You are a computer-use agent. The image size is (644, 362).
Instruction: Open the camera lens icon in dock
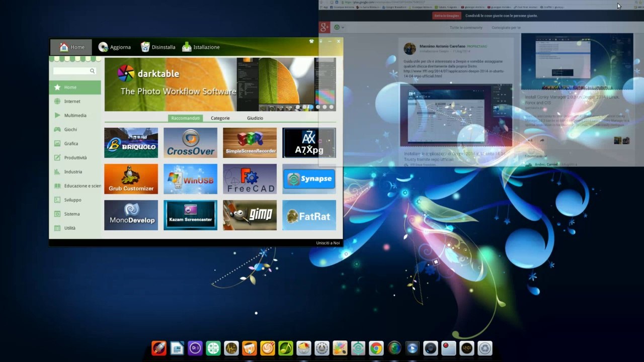click(x=431, y=348)
